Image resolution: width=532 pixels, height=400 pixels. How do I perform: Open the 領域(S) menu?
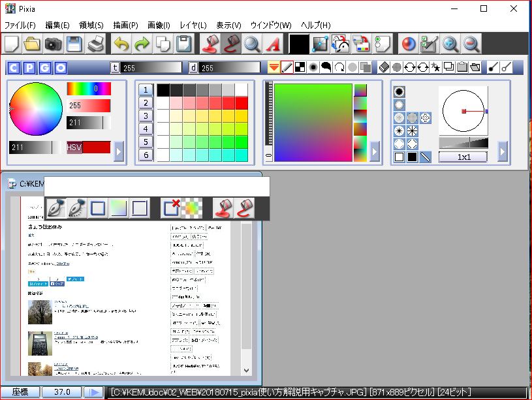91,25
